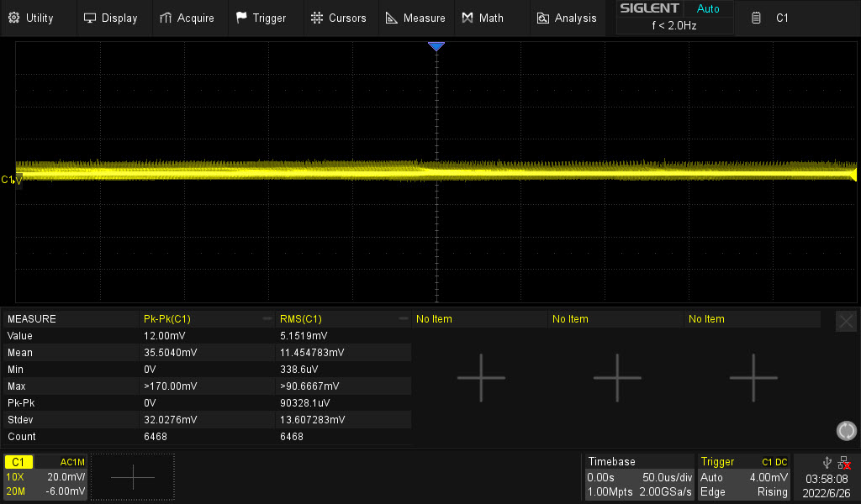Image resolution: width=861 pixels, height=504 pixels.
Task: Add measurement in the leftmost empty slot
Action: (x=481, y=378)
